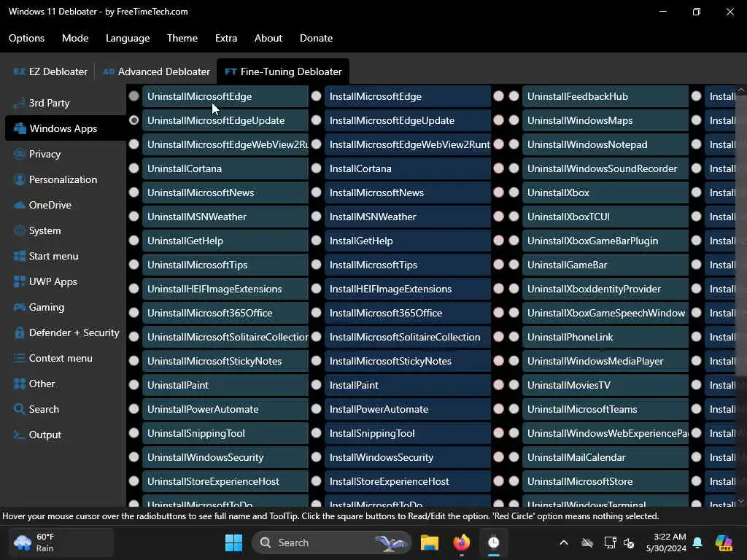Open the notification bell icon

(x=697, y=542)
